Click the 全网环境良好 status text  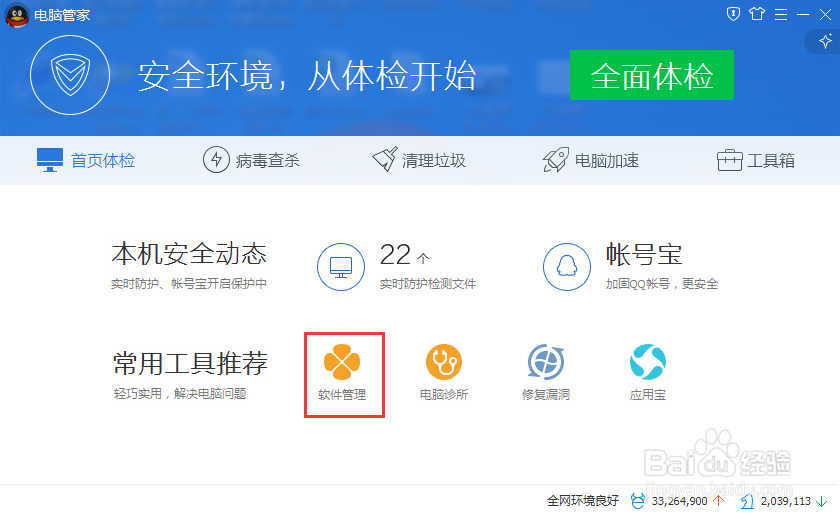(x=583, y=501)
